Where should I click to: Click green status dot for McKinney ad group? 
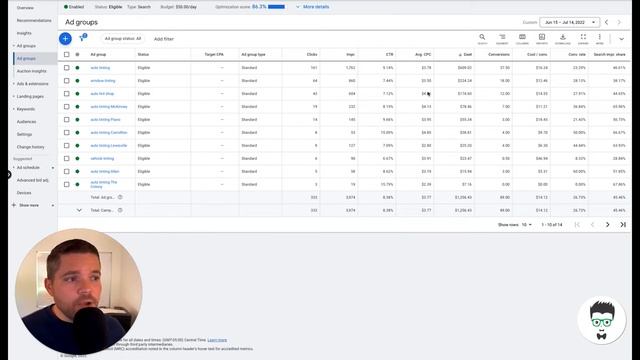[x=77, y=107]
